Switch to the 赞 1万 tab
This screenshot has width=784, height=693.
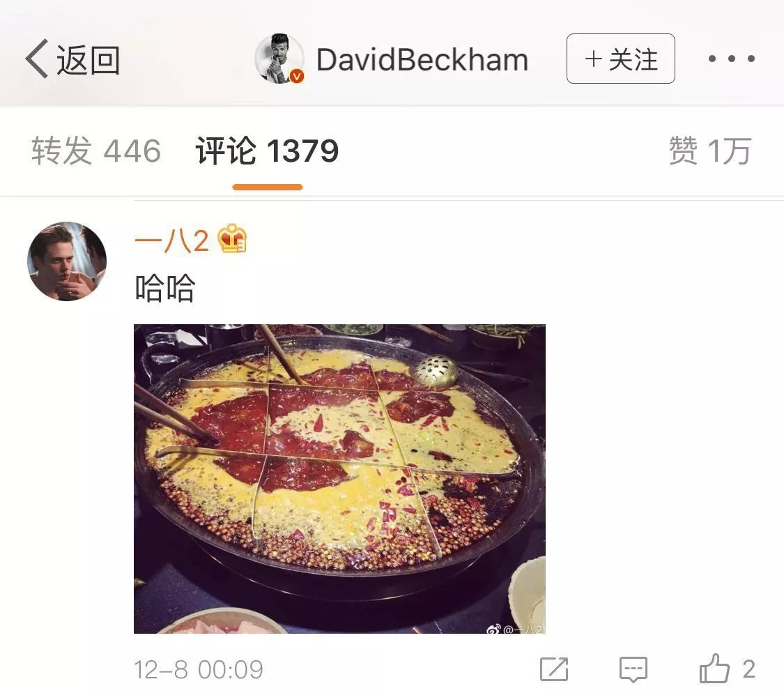pyautogui.click(x=710, y=151)
